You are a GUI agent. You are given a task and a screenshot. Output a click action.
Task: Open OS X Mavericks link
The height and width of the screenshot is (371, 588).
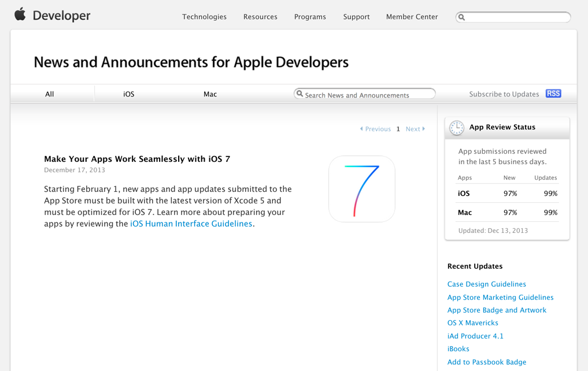point(472,322)
